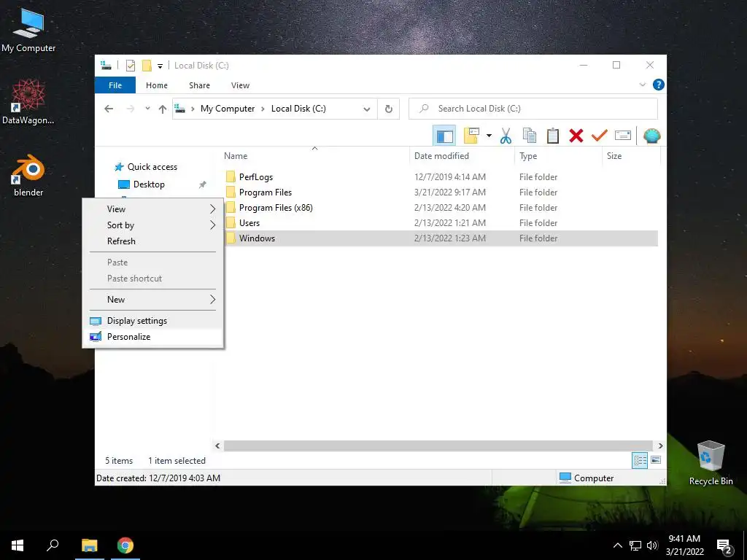This screenshot has width=747, height=560.
Task: Open the Share ribbon tab
Action: (199, 85)
